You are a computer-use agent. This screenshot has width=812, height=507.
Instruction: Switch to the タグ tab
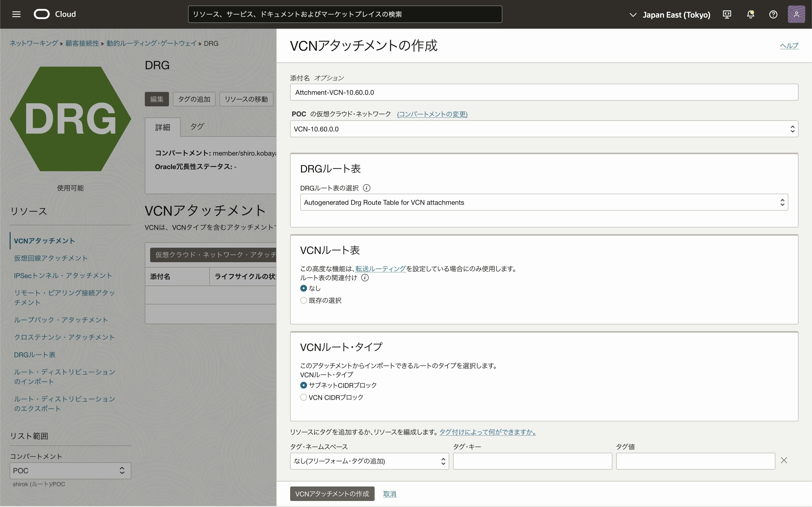(x=197, y=127)
